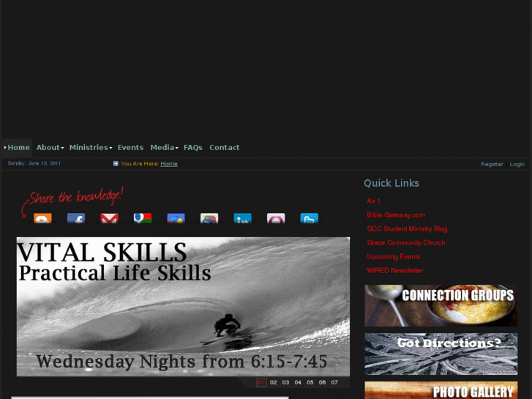Screen dimensions: 532x399
Task: Open the Contact menu item
Action: [224, 148]
